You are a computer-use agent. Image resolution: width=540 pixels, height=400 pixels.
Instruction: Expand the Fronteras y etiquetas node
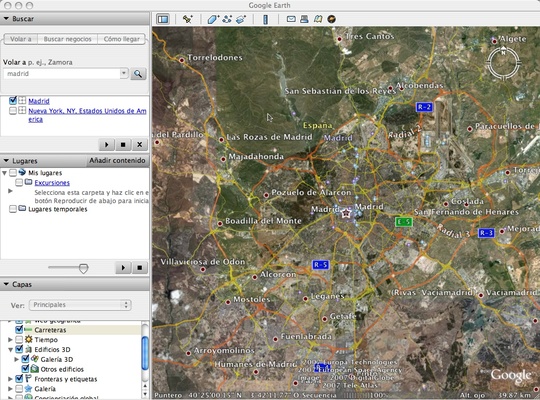click(10, 379)
